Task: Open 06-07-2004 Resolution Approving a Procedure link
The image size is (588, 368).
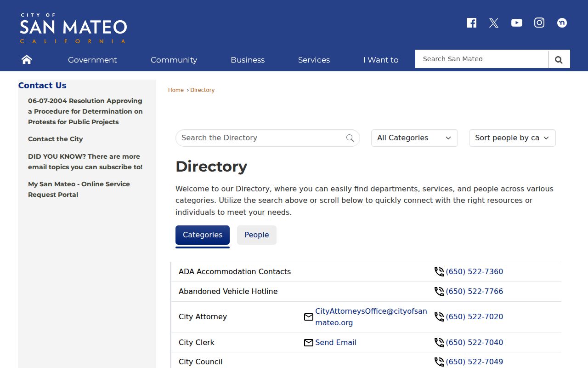Action: tap(85, 111)
